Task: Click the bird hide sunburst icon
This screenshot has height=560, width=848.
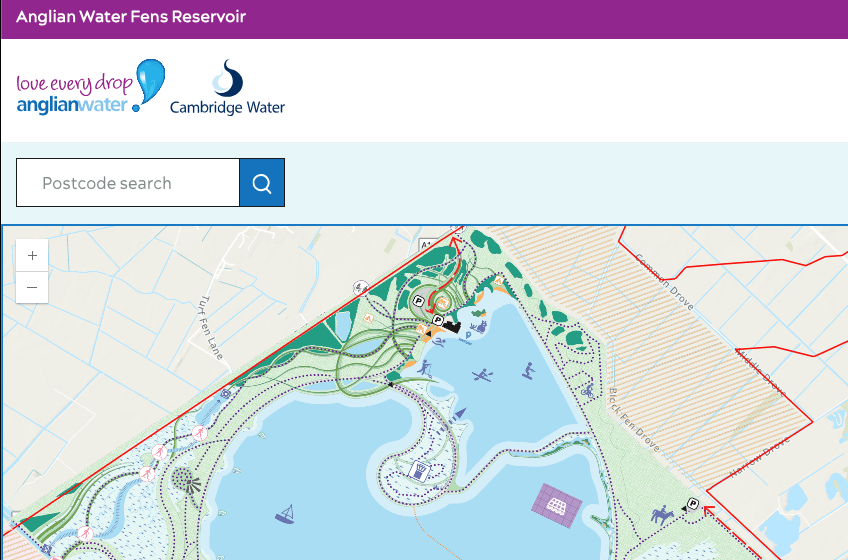Action: (187, 483)
